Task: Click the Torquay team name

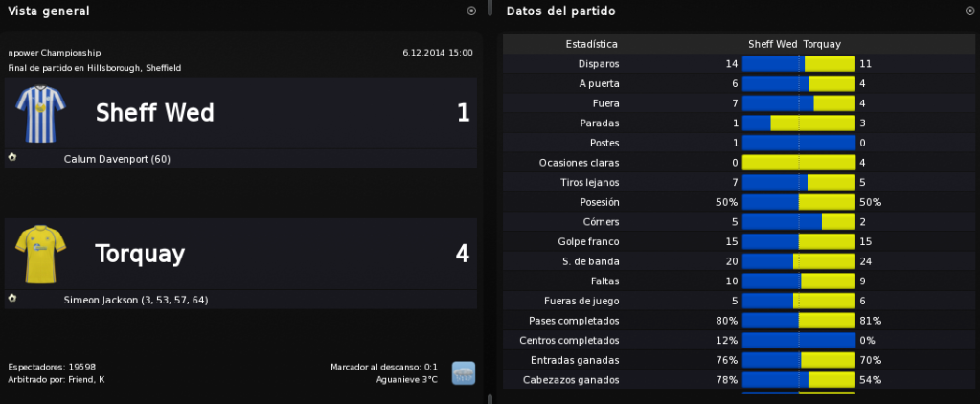Action: point(140,254)
